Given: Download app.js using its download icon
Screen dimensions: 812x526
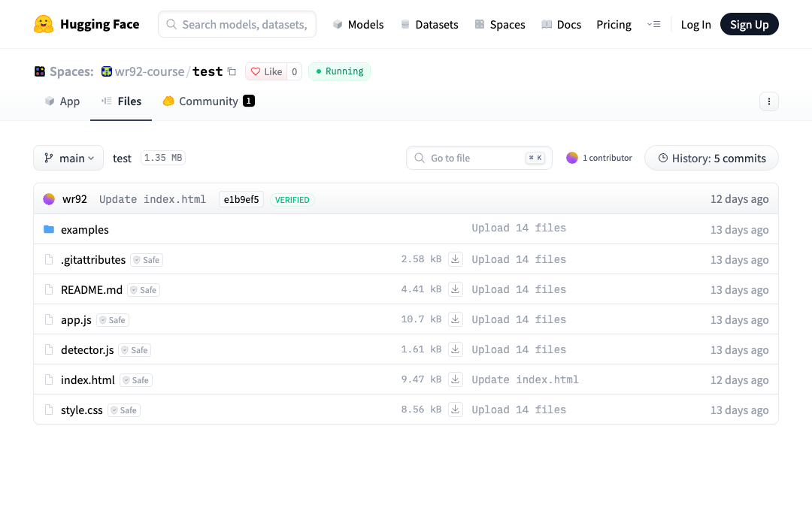Looking at the screenshot, I should tap(455, 319).
